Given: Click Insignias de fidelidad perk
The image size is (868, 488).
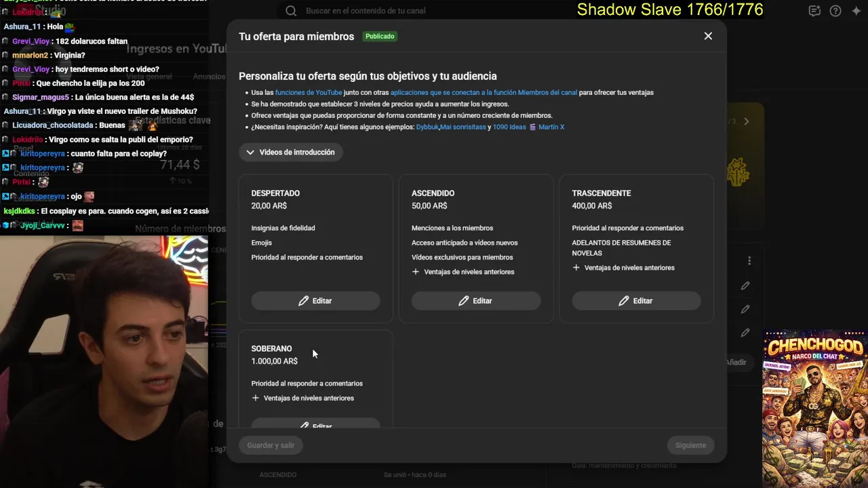Looking at the screenshot, I should pos(283,228).
